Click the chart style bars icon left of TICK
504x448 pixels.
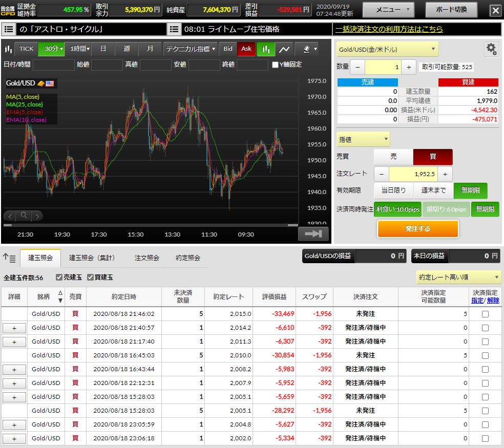point(8,49)
